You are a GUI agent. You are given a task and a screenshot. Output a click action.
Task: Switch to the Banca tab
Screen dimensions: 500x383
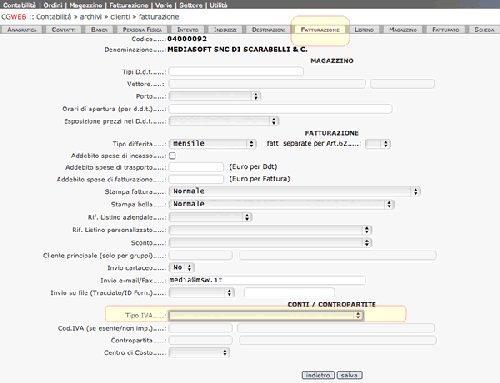99,30
